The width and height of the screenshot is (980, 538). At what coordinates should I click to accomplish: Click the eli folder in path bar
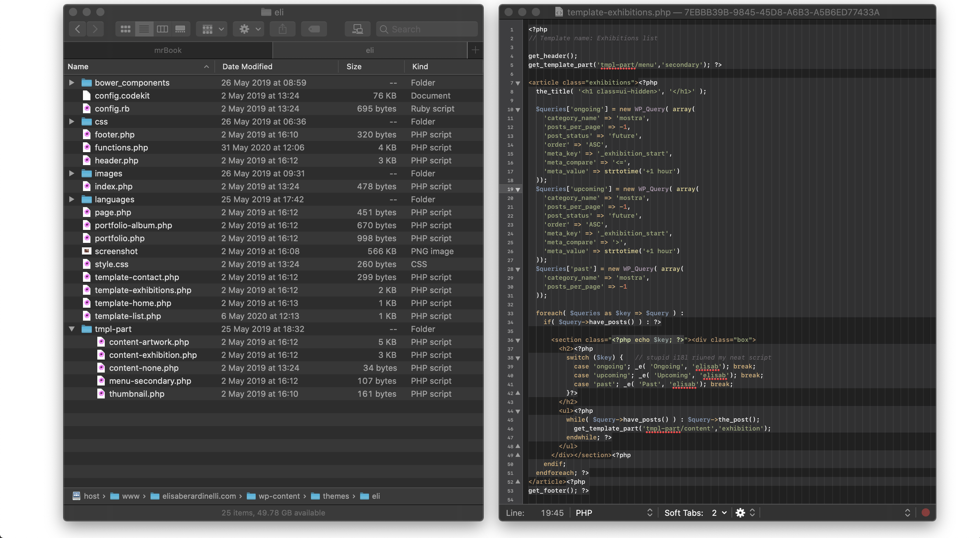tap(370, 496)
